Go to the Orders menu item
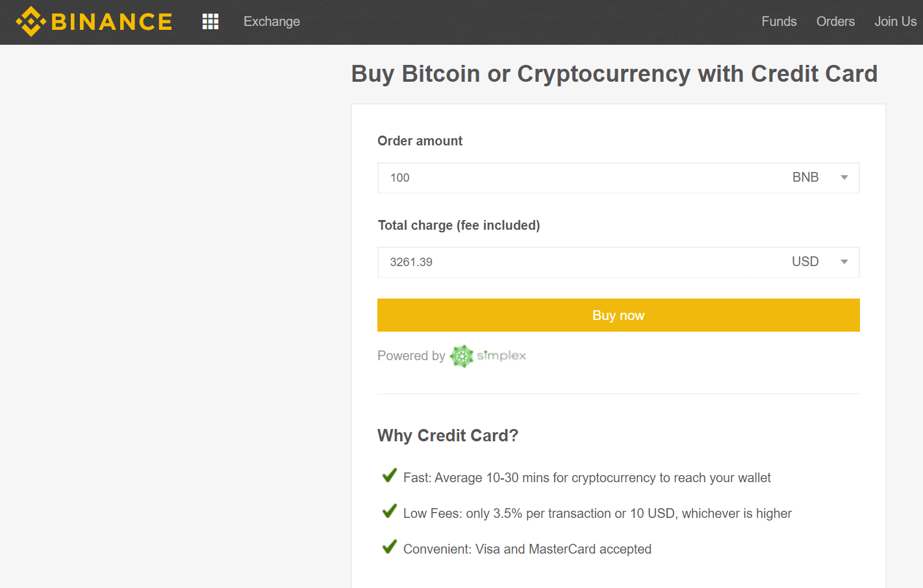The width and height of the screenshot is (923, 588). (835, 21)
